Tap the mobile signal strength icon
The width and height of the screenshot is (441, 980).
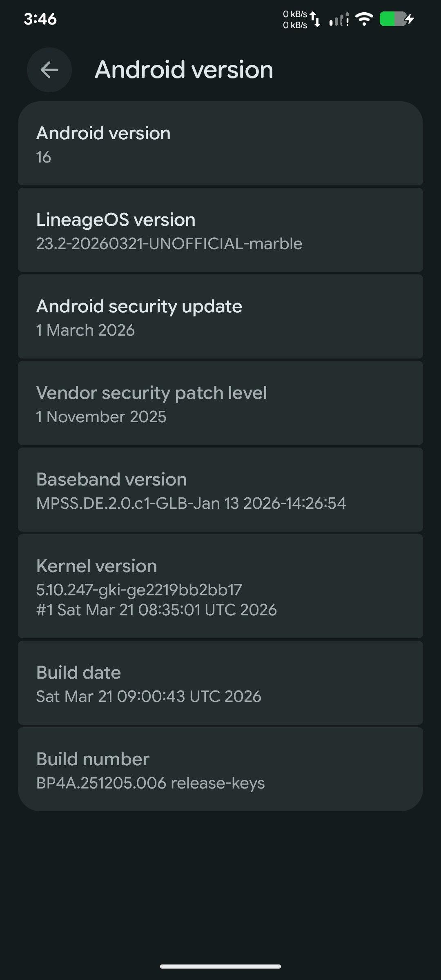[339, 19]
